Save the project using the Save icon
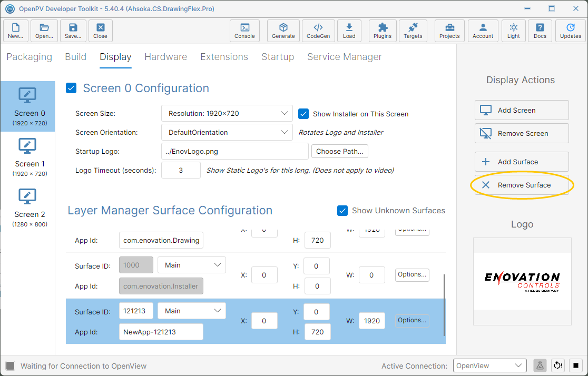Viewport: 588px width, 376px height. coord(73,31)
